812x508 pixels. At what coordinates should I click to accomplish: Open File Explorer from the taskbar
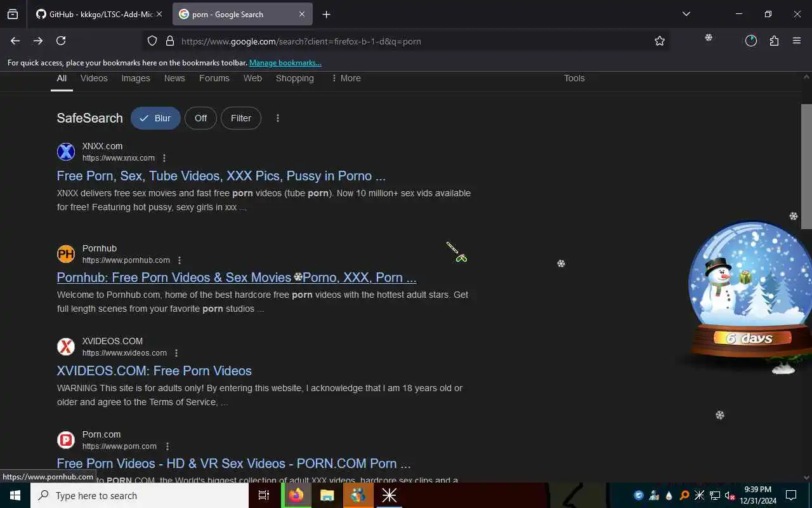pos(327,495)
